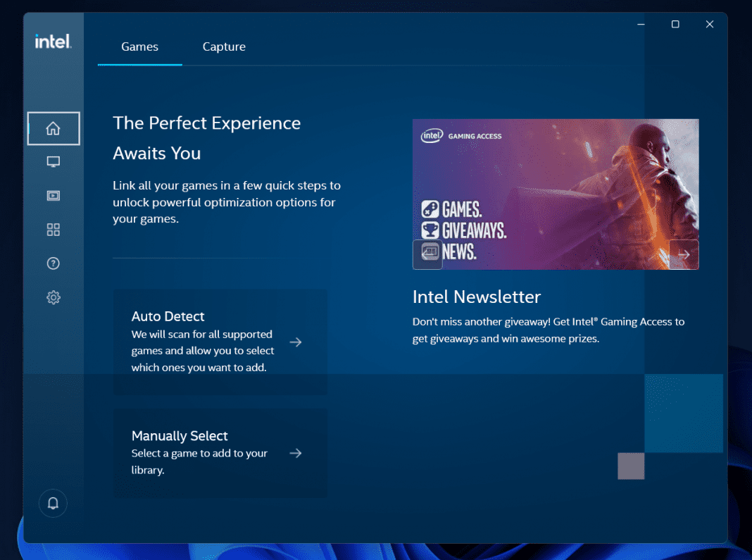Select the Games tab
The image size is (752, 560).
click(x=139, y=46)
